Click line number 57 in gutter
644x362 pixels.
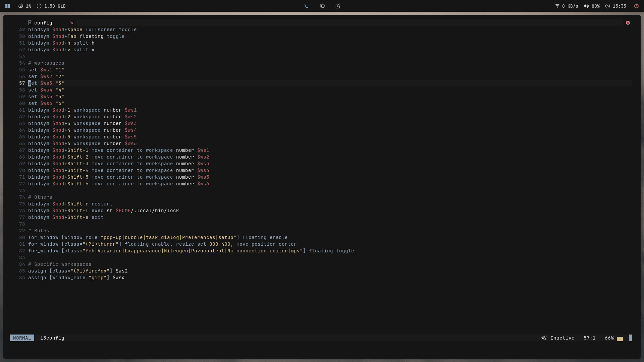point(22,83)
